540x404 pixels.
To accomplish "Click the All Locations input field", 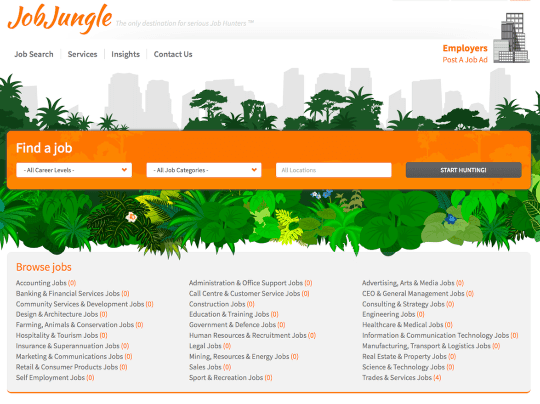I will [333, 170].
